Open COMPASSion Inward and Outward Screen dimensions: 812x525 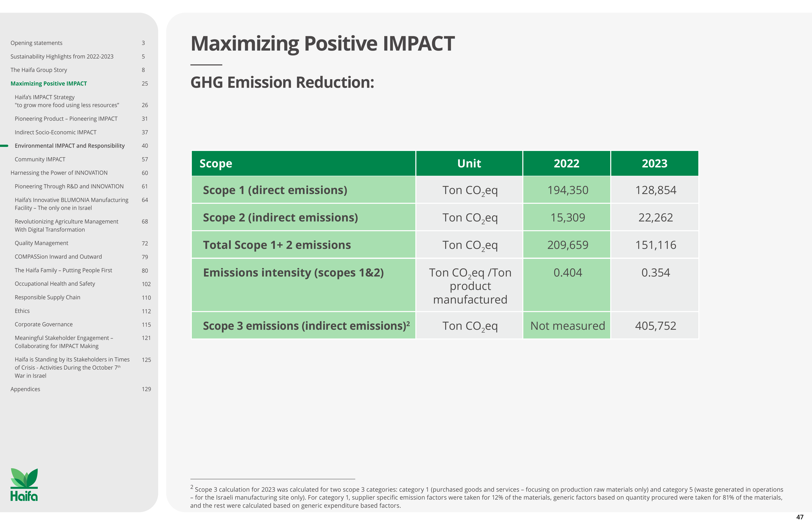click(x=58, y=257)
